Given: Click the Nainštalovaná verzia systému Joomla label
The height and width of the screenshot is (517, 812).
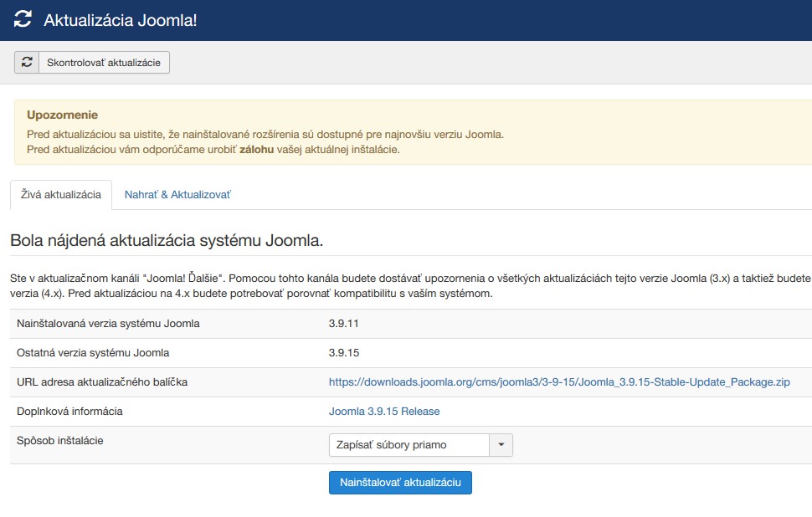Looking at the screenshot, I should [x=108, y=324].
